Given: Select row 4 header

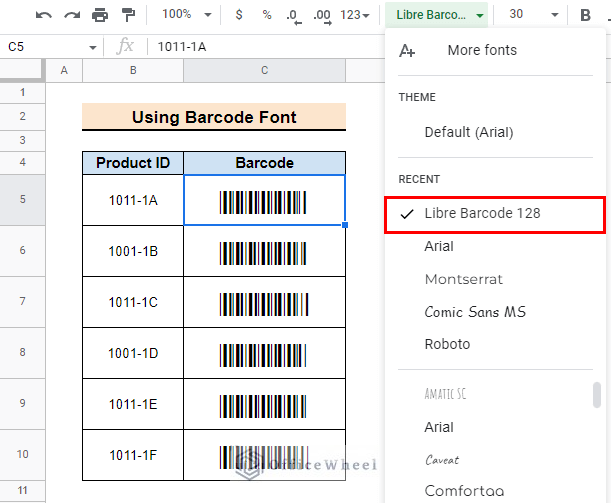Looking at the screenshot, I should (22, 162).
